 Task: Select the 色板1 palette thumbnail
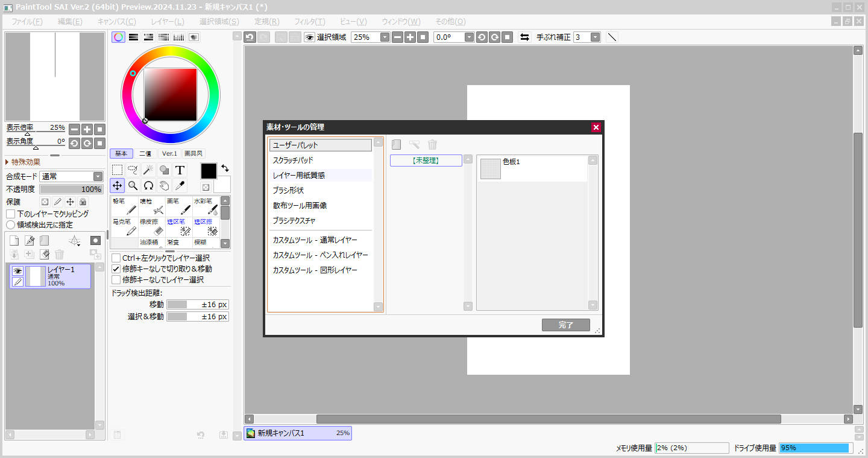pyautogui.click(x=490, y=169)
